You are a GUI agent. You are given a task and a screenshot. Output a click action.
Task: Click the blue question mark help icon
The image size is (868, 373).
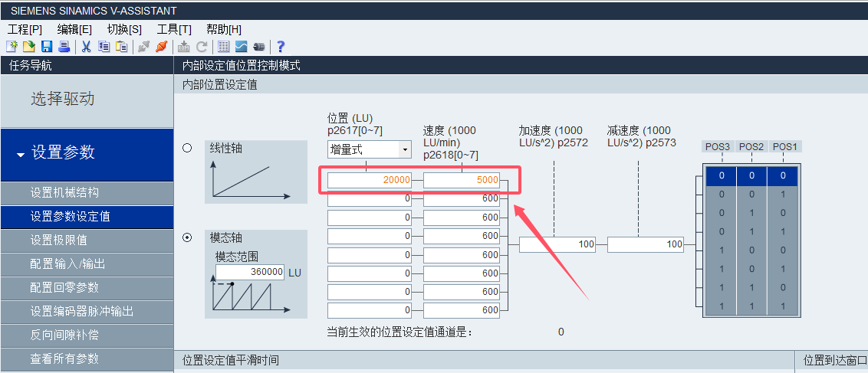(281, 47)
